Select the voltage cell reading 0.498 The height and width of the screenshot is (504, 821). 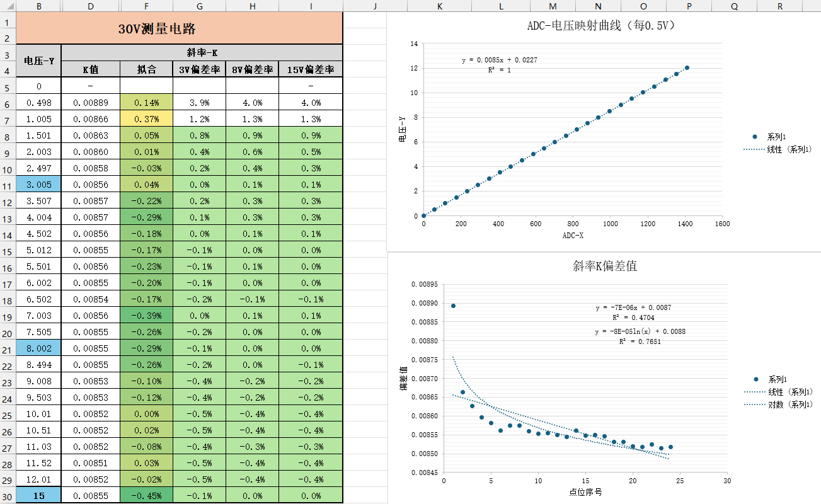(x=38, y=103)
